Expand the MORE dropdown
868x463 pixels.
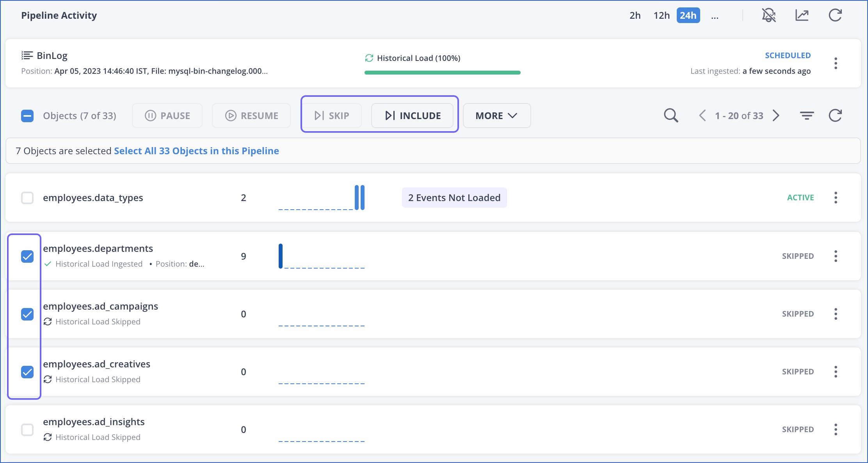pyautogui.click(x=496, y=116)
